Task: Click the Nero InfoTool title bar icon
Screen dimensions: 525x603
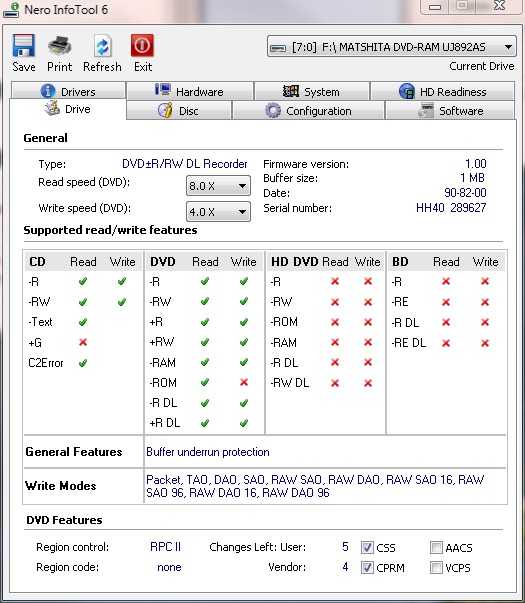Action: [x=10, y=10]
